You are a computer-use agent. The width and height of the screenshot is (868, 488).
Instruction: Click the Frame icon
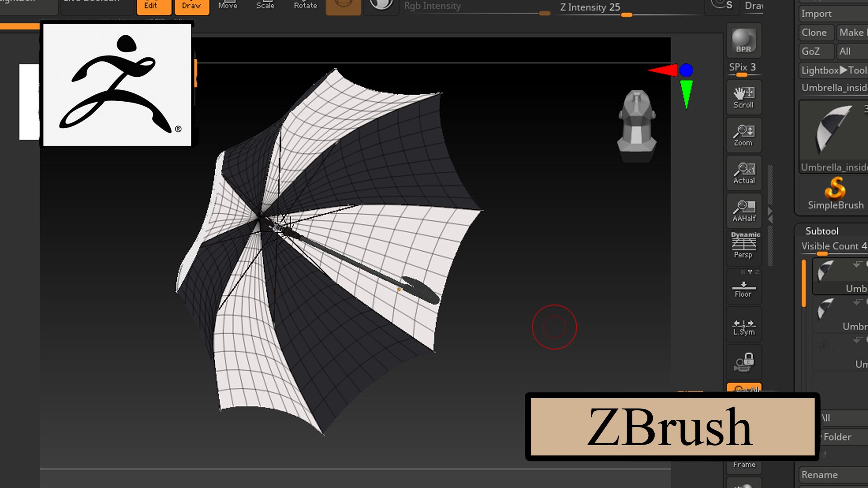[744, 465]
